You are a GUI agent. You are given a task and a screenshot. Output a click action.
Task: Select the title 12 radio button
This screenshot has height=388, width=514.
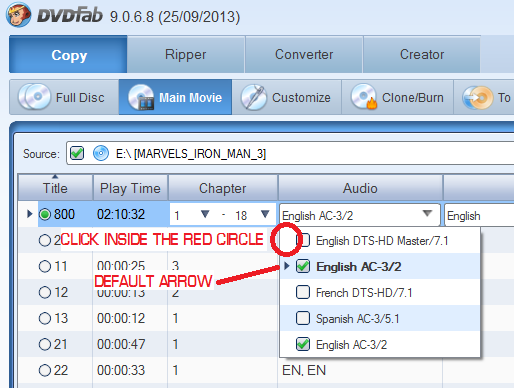(x=45, y=292)
